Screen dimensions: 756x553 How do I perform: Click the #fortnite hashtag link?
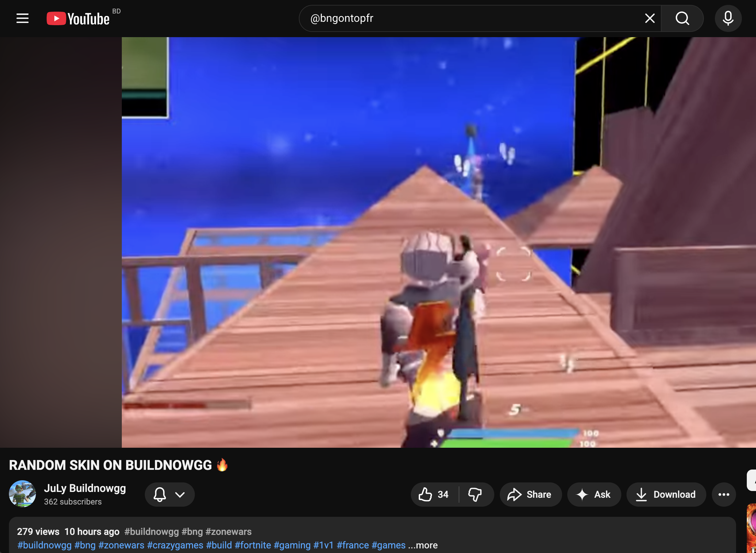point(253,545)
